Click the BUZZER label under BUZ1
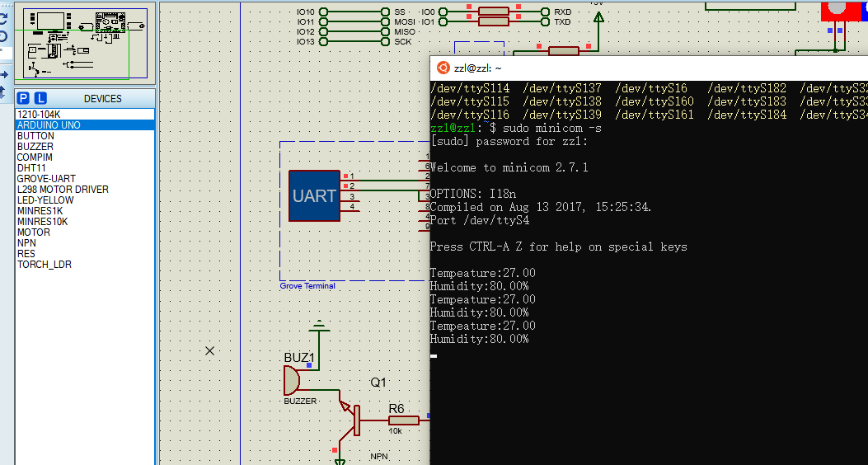868x465 pixels. tap(300, 402)
